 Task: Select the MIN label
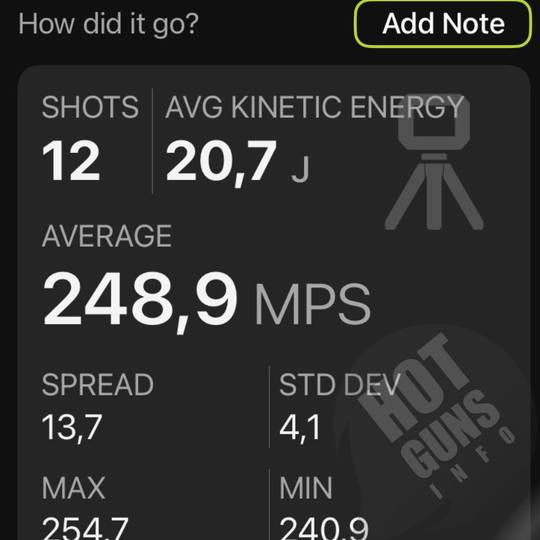[x=306, y=488]
